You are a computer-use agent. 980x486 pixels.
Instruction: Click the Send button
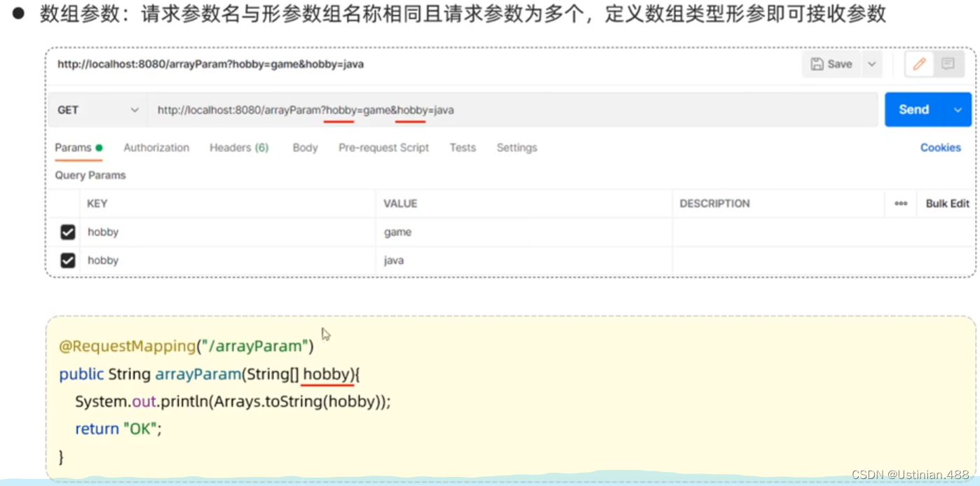click(913, 109)
